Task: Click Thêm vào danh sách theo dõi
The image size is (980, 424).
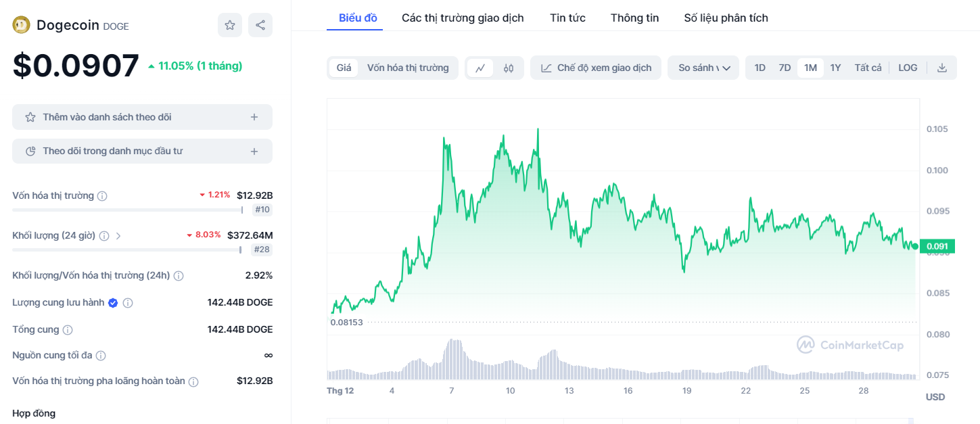Action: pos(142,116)
